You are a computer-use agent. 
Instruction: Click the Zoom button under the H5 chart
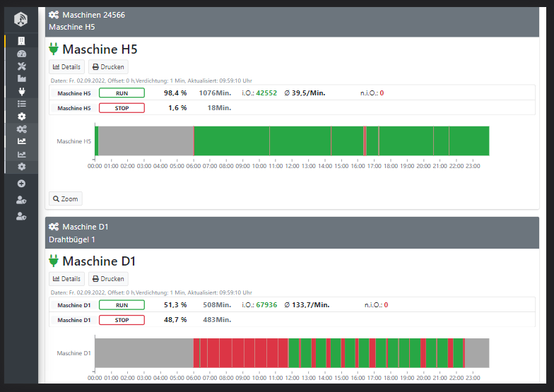click(x=65, y=198)
